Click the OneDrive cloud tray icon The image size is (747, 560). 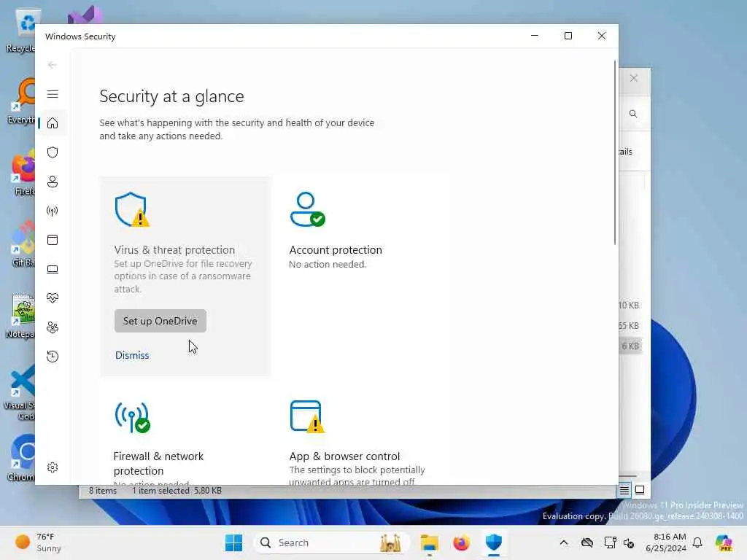click(x=587, y=542)
